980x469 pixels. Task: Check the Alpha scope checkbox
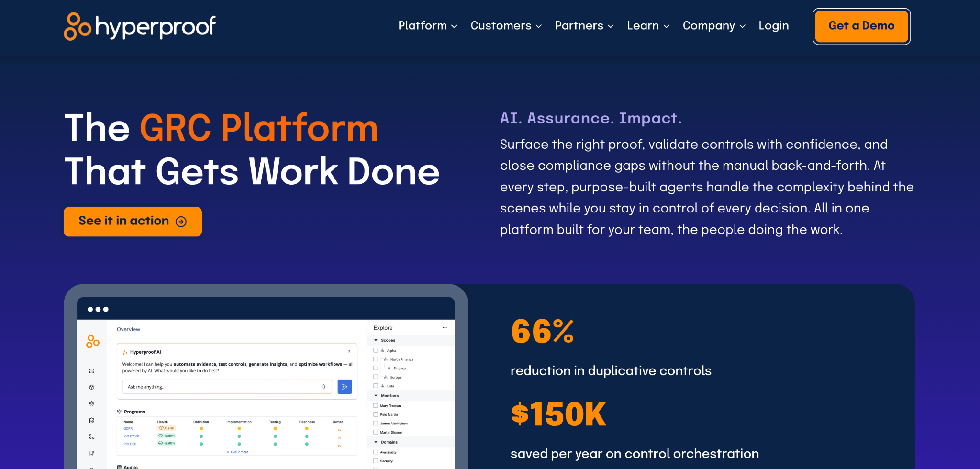[x=376, y=350]
